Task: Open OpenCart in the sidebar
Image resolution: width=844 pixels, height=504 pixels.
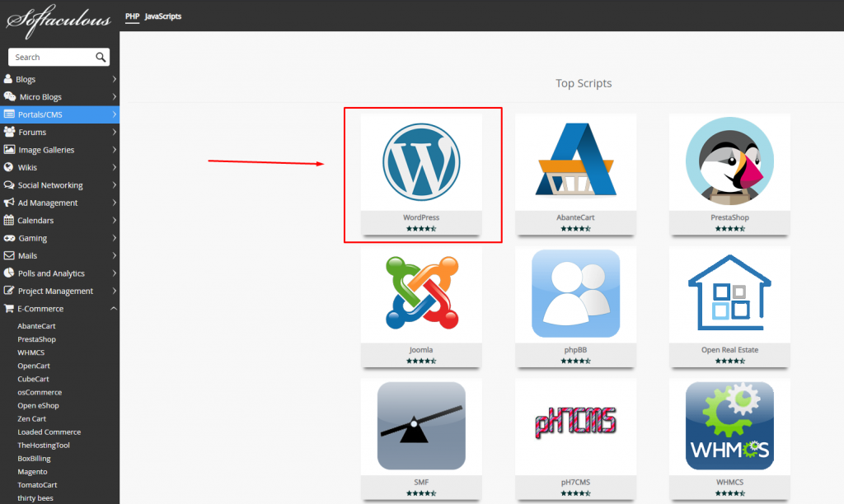Action: pyautogui.click(x=33, y=366)
